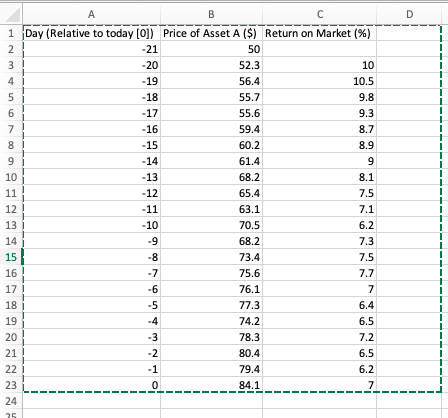Select the market return cell 8.7

[320, 129]
